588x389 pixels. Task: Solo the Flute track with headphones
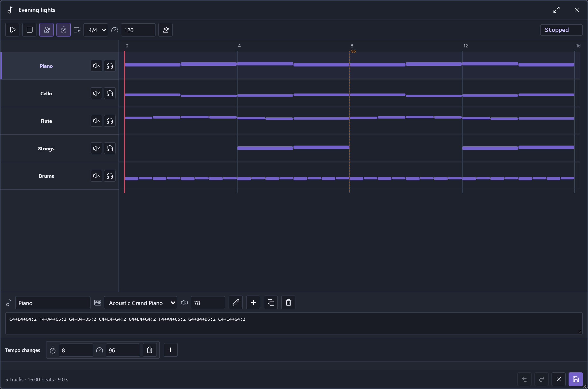click(110, 121)
